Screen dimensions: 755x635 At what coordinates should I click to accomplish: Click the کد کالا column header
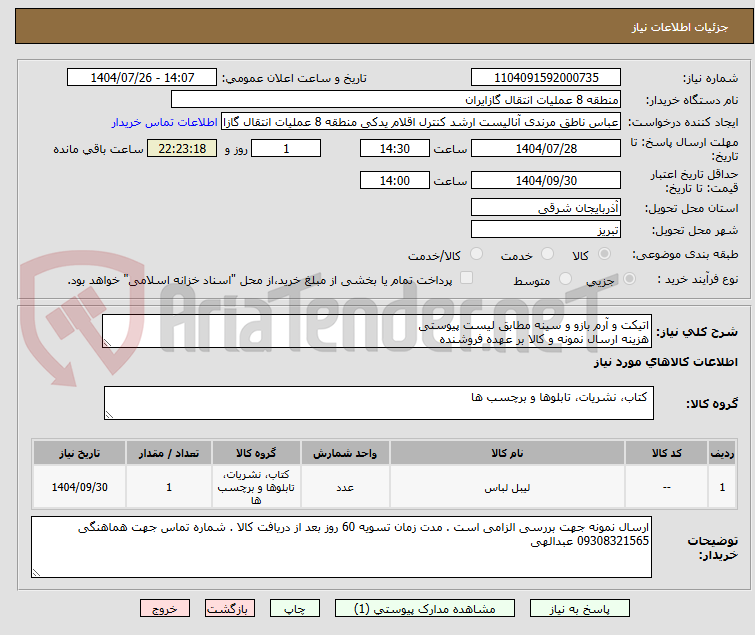pyautogui.click(x=666, y=453)
